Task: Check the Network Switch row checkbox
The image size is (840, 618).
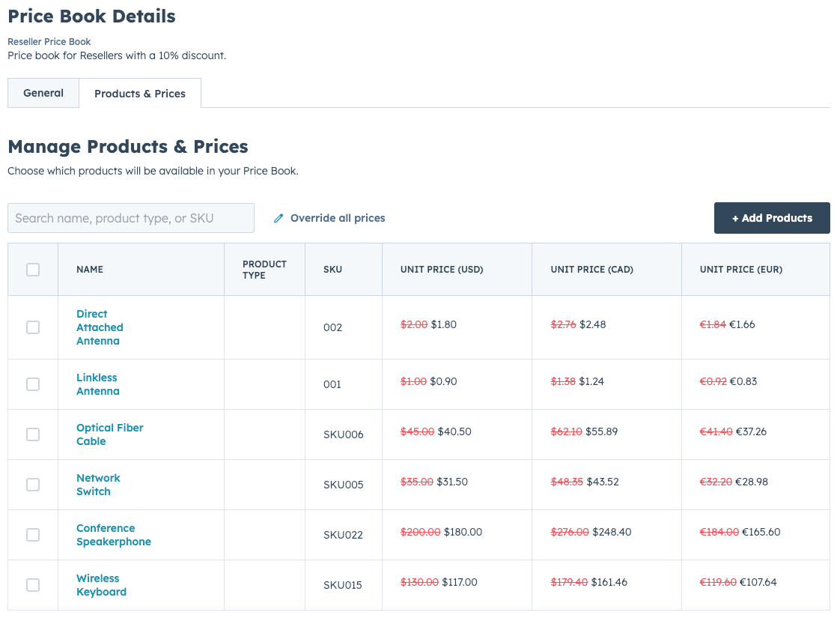Action: tap(32, 484)
